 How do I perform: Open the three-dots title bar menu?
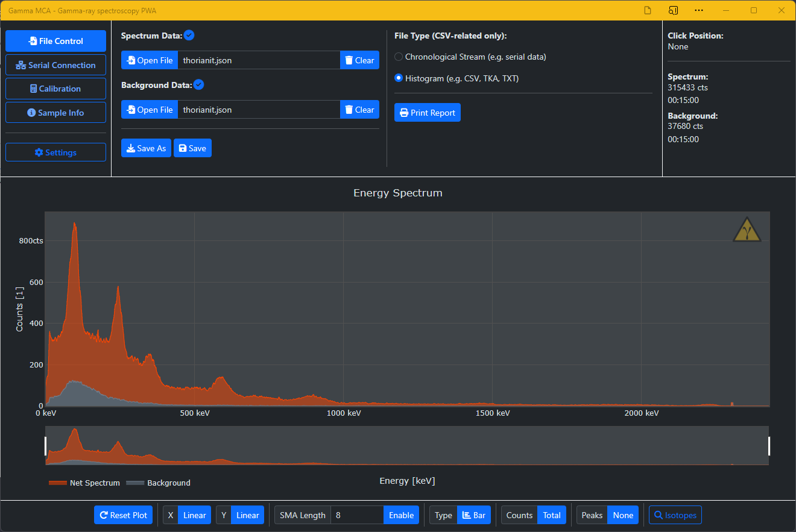699,10
